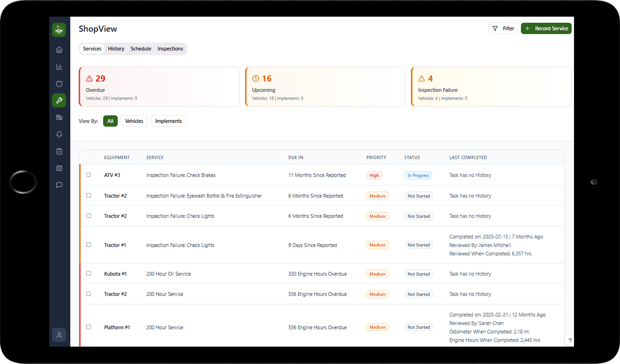Select the checkbox on the Platform #1 row
The width and height of the screenshot is (620, 364).
pyautogui.click(x=88, y=327)
